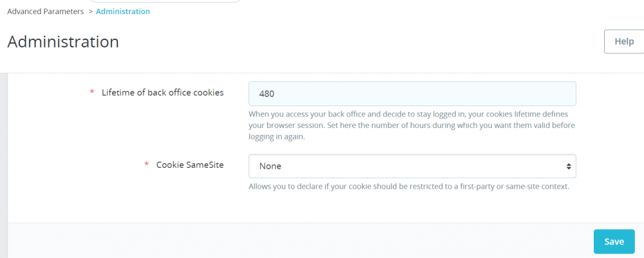Select the 'None' value shown in SameSite
Screen dimensions: 644x258
point(270,166)
